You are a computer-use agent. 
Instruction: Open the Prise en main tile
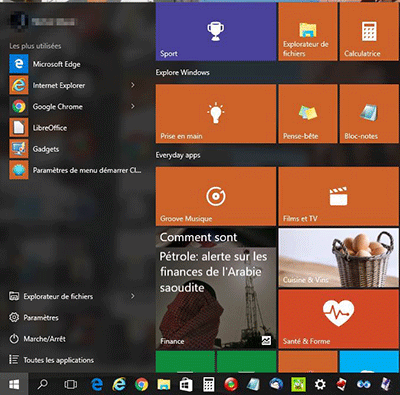click(216, 114)
